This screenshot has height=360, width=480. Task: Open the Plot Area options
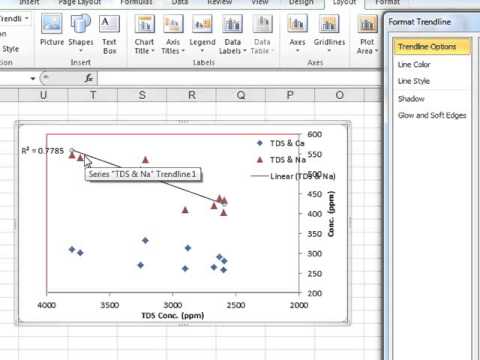pyautogui.click(x=367, y=34)
